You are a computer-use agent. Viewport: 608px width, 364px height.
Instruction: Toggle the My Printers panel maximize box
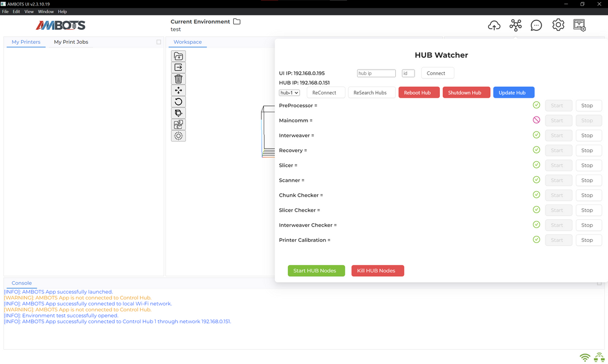[159, 42]
